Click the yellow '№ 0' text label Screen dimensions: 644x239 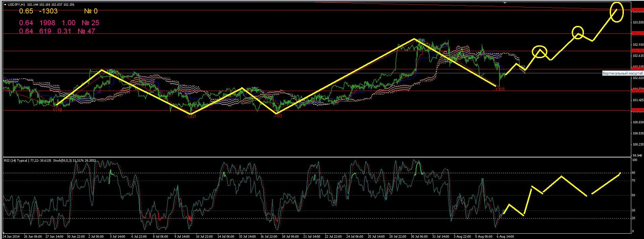[91, 11]
